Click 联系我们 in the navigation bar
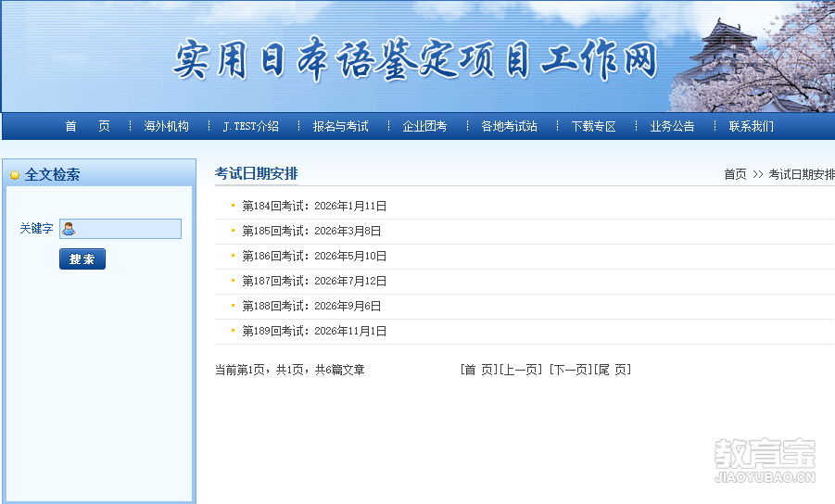Viewport: 835px width, 504px height. point(751,126)
